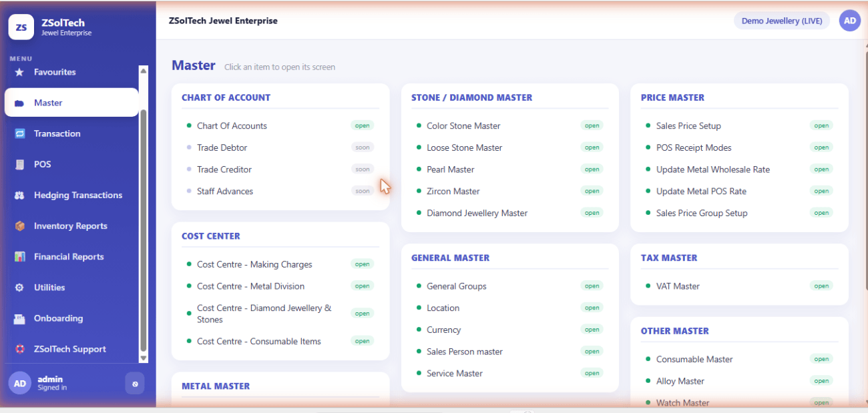Image resolution: width=868 pixels, height=413 pixels.
Task: Click the ZS logo icon
Action: 21,27
